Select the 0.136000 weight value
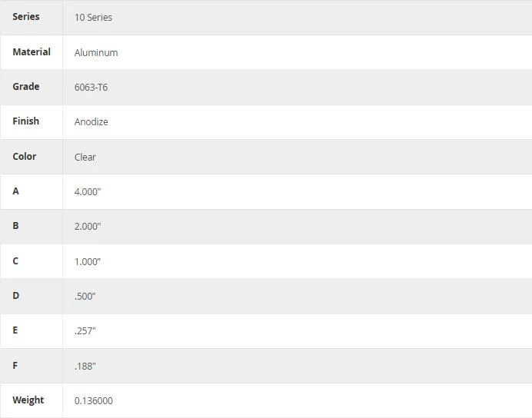The width and height of the screenshot is (532, 418). point(94,400)
